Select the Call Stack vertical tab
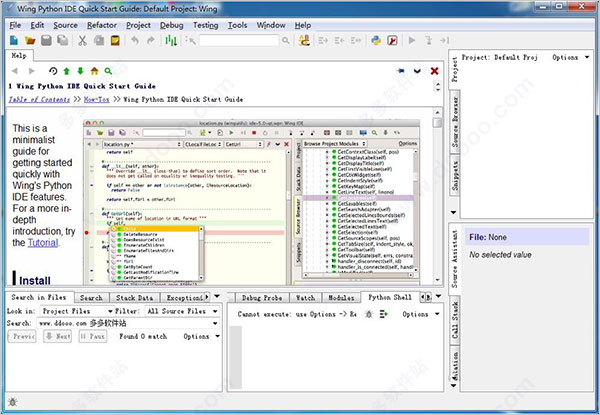 [x=455, y=320]
